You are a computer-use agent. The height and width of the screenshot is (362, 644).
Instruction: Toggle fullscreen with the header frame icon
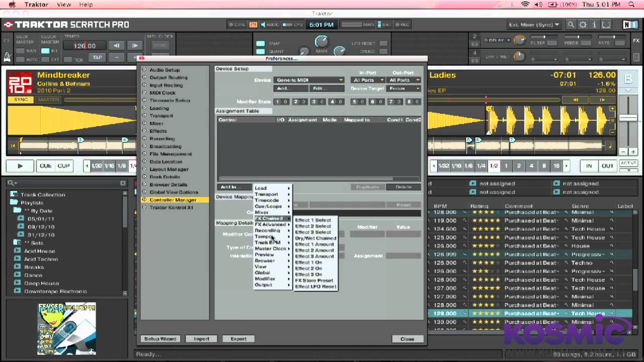(x=605, y=25)
